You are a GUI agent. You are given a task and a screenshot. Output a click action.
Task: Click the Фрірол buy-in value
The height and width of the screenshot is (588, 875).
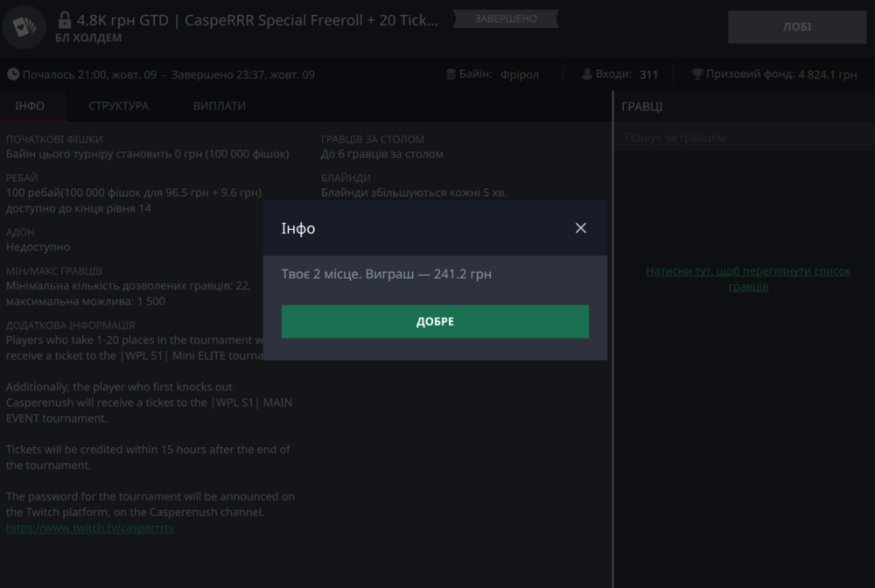click(520, 74)
